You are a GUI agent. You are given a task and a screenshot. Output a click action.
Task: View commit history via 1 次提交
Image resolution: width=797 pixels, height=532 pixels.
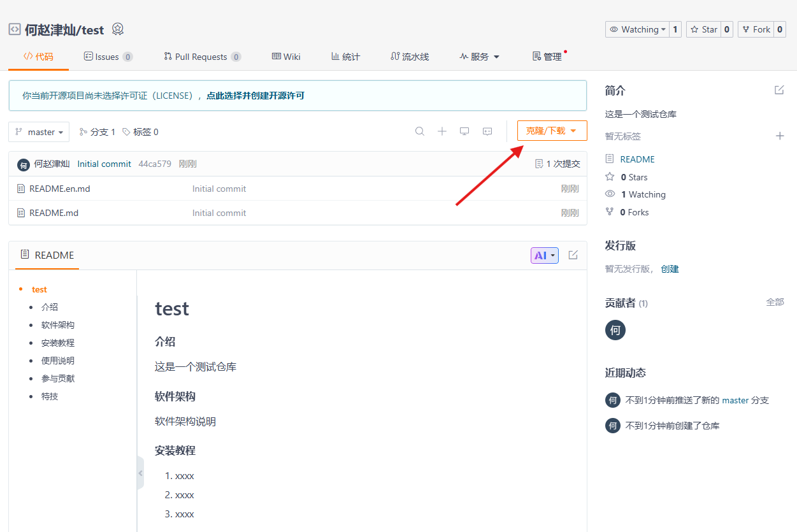tap(558, 164)
